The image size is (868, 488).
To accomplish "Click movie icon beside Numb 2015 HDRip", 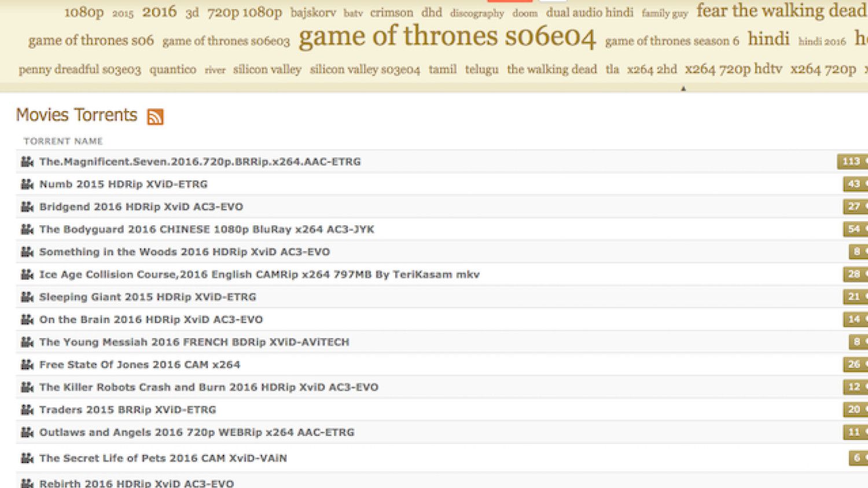I will [x=27, y=184].
